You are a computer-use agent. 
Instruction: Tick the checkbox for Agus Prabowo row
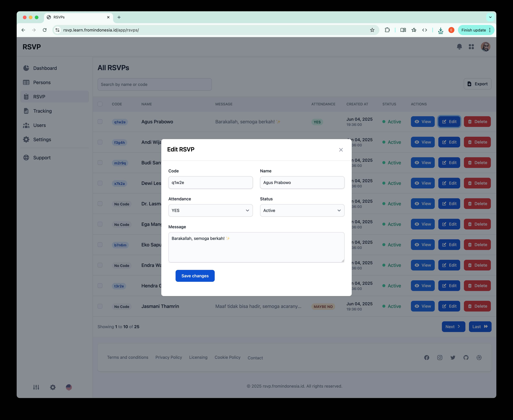pyautogui.click(x=100, y=122)
